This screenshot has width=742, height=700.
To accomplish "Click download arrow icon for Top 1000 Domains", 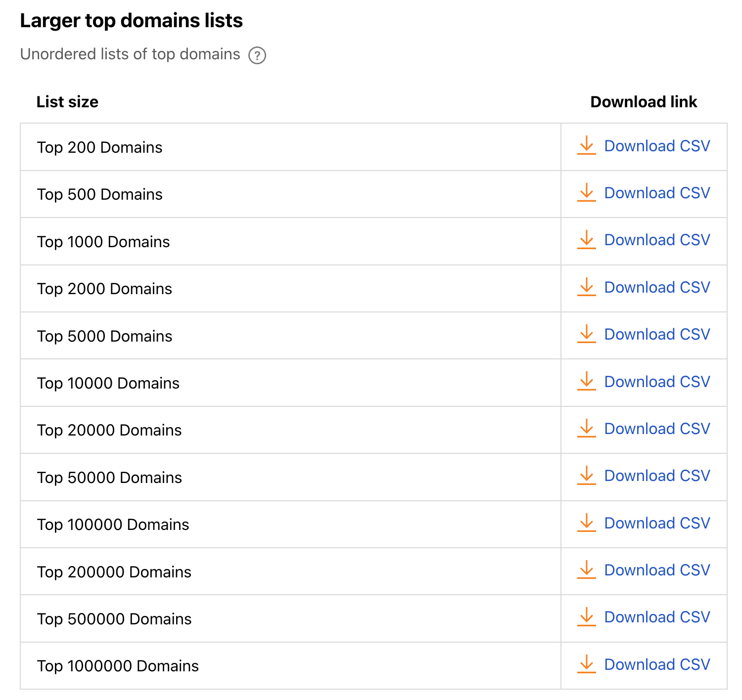I will [586, 239].
